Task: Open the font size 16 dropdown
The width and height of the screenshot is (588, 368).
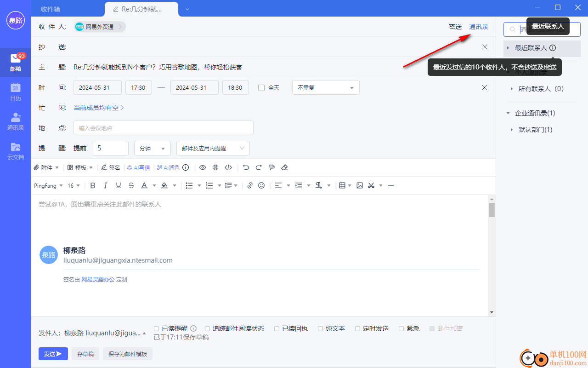Action: (x=73, y=185)
